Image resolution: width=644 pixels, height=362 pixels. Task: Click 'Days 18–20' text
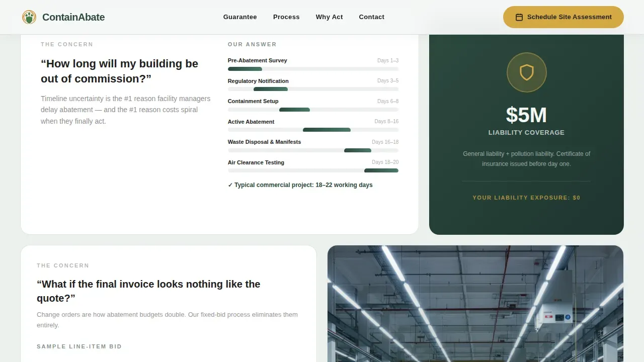[385, 162]
